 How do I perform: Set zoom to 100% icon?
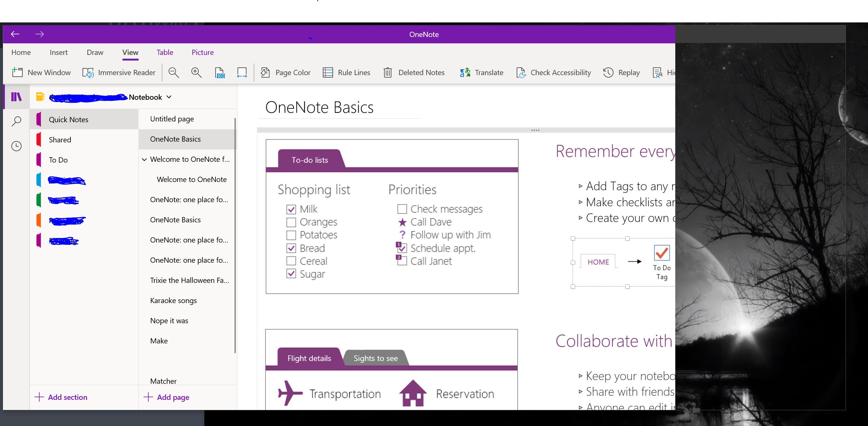(220, 72)
